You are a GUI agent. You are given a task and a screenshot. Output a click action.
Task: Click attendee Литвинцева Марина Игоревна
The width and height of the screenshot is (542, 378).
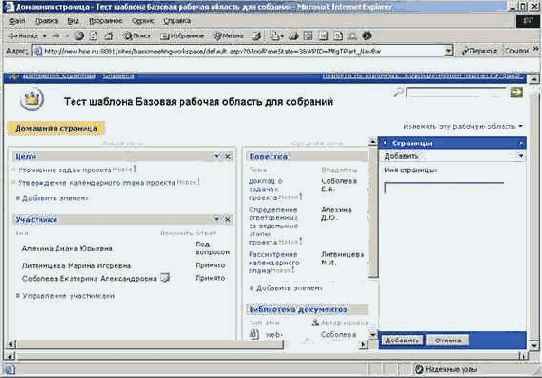[76, 266]
